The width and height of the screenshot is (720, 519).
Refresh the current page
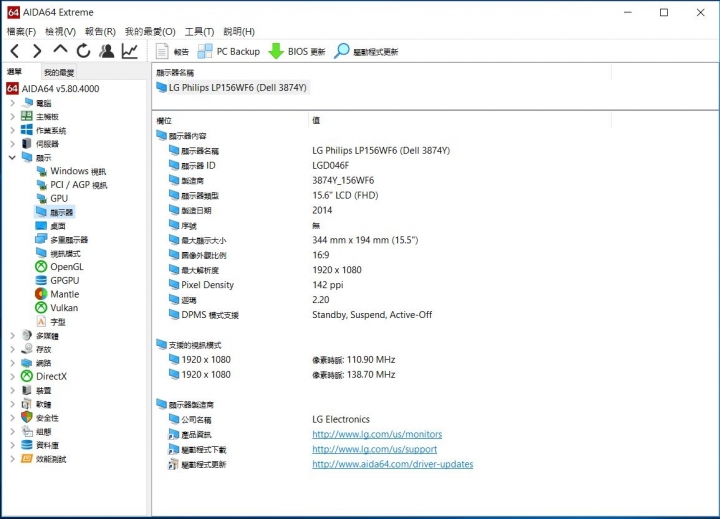click(x=83, y=51)
